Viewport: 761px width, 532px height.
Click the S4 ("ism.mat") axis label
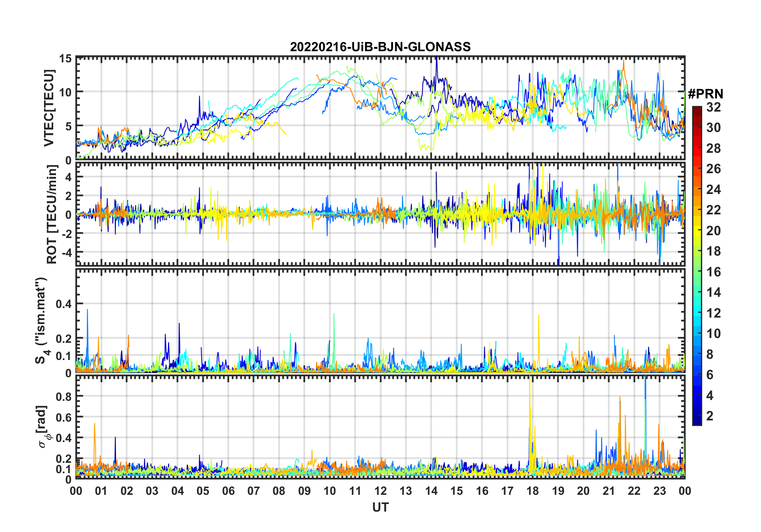[x=41, y=320]
